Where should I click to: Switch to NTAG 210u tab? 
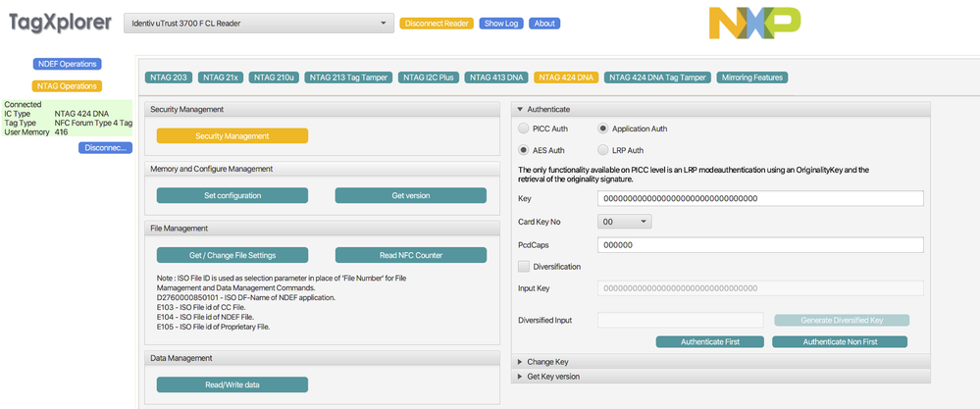(274, 77)
